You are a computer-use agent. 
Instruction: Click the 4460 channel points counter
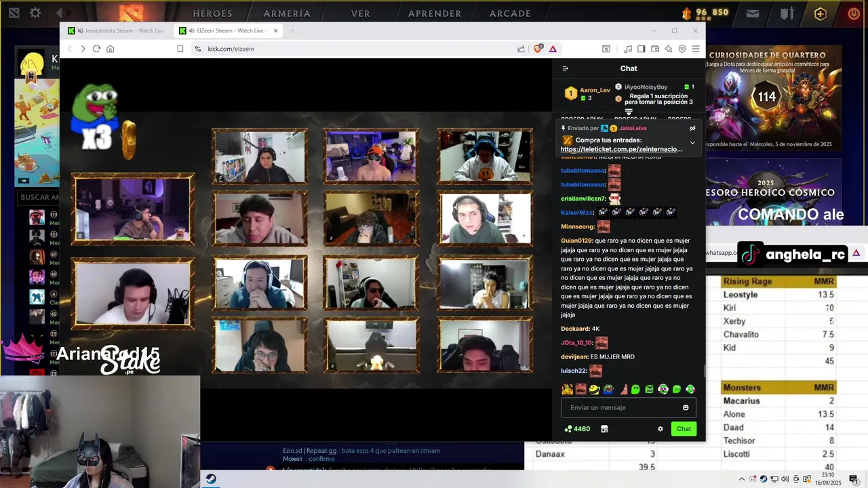click(x=577, y=428)
